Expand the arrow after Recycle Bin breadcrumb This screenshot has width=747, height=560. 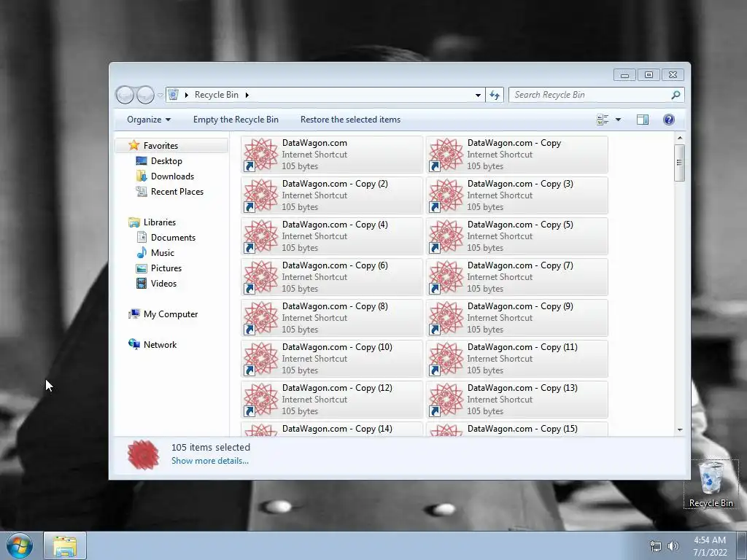[x=247, y=95]
